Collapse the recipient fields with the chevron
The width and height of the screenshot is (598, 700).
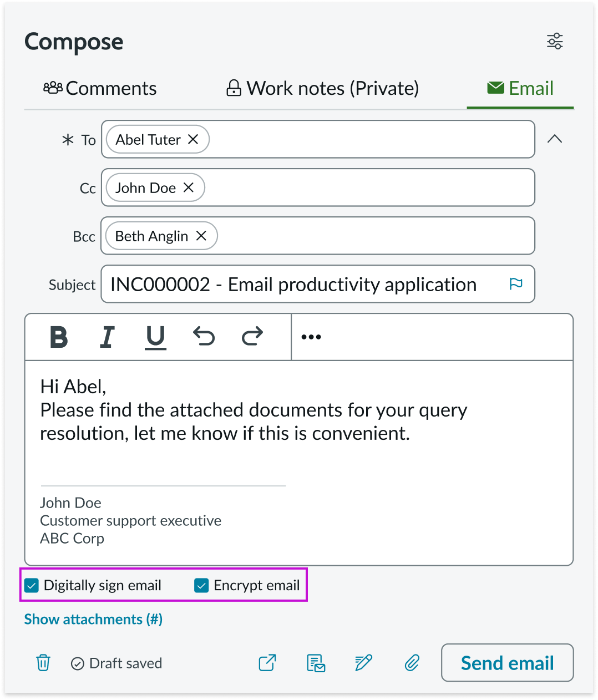pyautogui.click(x=555, y=139)
